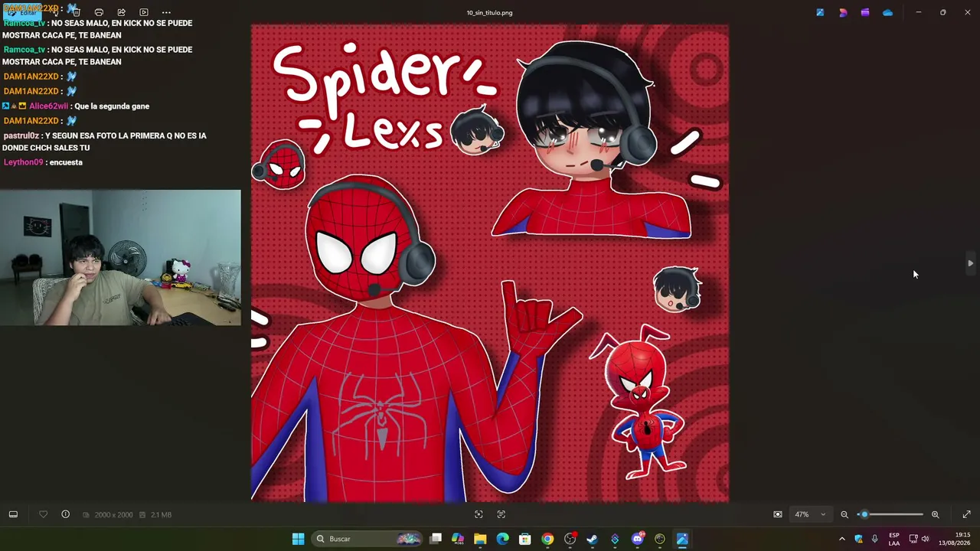Switch ESP LAA keyboard language
This screenshot has height=551, width=980.
(x=894, y=539)
